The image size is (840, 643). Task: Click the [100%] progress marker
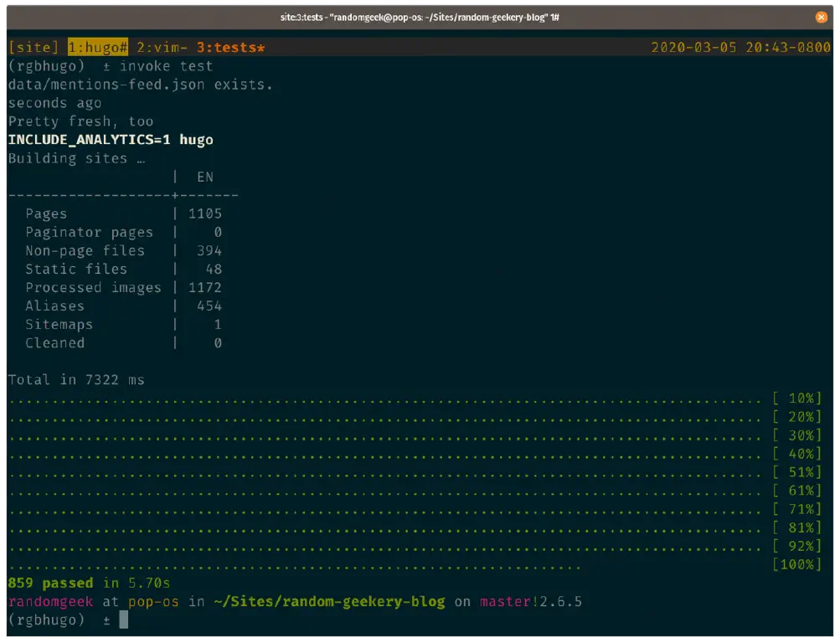click(797, 564)
